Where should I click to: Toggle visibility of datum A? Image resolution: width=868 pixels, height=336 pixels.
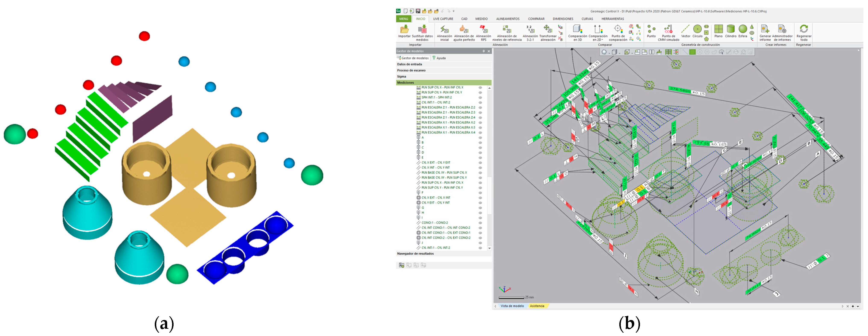480,138
